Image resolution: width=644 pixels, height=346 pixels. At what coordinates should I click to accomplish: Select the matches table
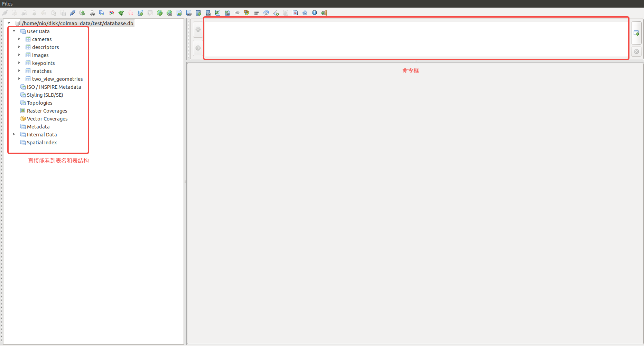click(42, 71)
